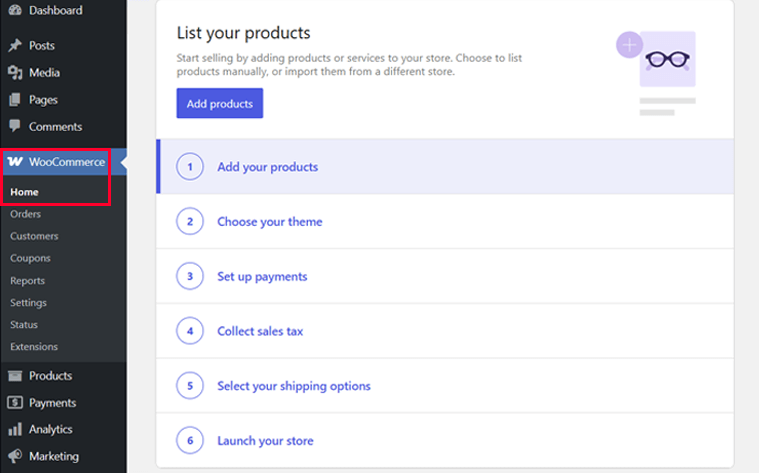Select Add your products task

(445, 167)
